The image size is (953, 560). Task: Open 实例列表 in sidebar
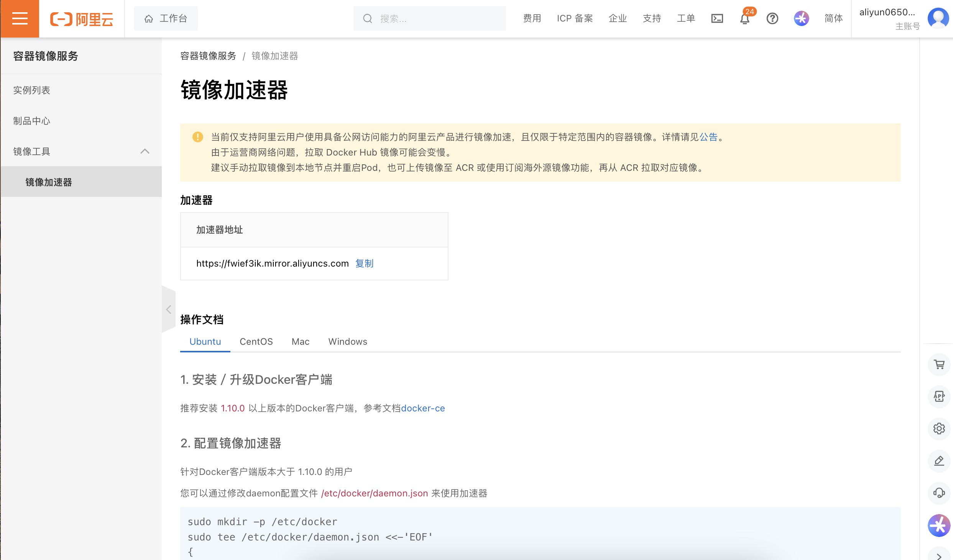(x=32, y=90)
